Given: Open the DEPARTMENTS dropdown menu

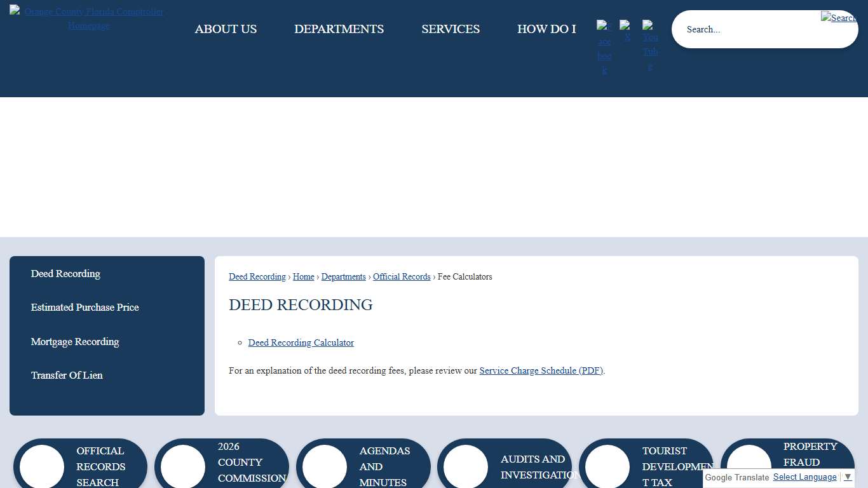Looking at the screenshot, I should click(x=339, y=29).
